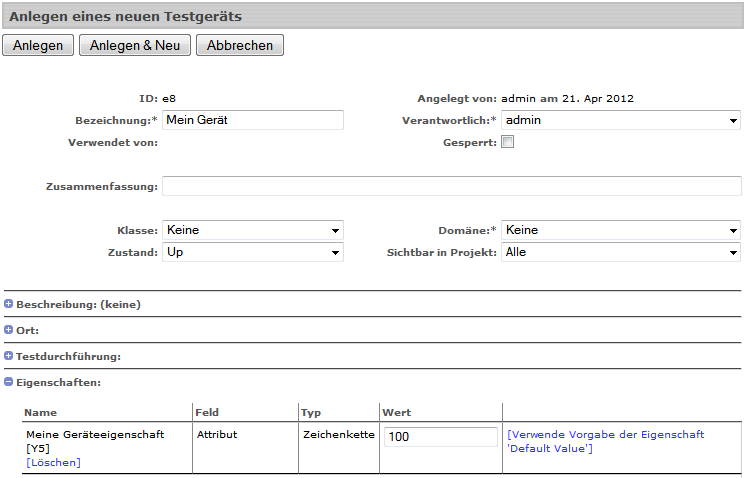This screenshot has height=478, width=745.
Task: Open the Klasse dropdown
Action: (x=253, y=230)
